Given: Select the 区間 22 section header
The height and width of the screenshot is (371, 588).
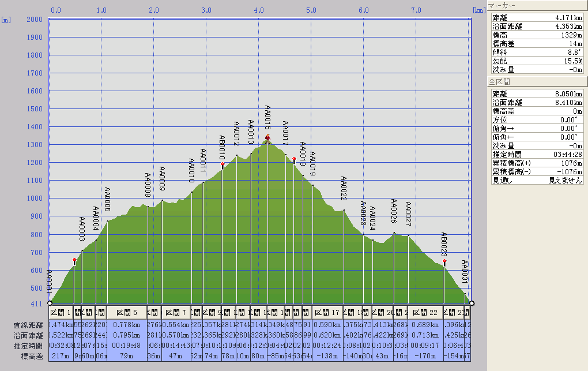Looking at the screenshot, I should point(424,312).
